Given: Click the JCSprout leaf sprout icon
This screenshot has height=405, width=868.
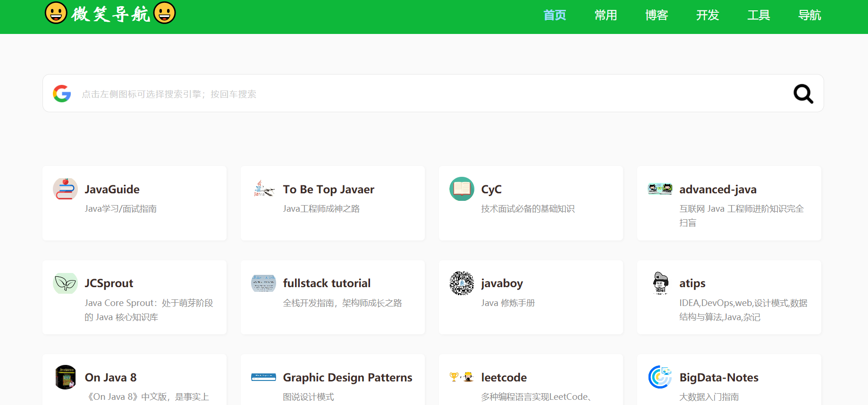Looking at the screenshot, I should coord(65,283).
